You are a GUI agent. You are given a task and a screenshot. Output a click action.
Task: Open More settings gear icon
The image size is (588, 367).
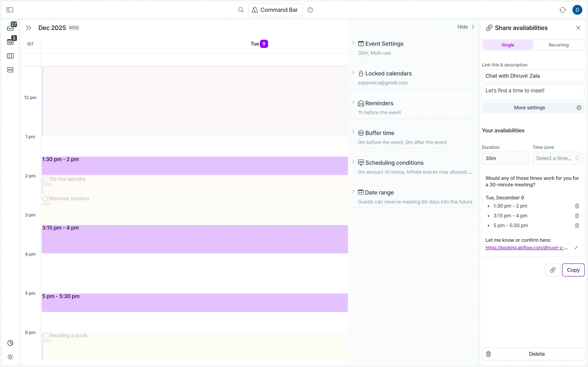[x=579, y=108]
